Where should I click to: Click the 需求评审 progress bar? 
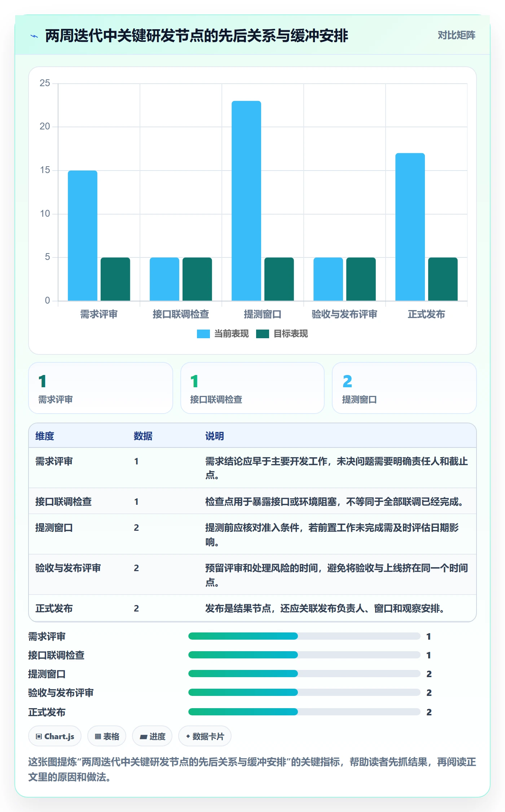coord(304,636)
